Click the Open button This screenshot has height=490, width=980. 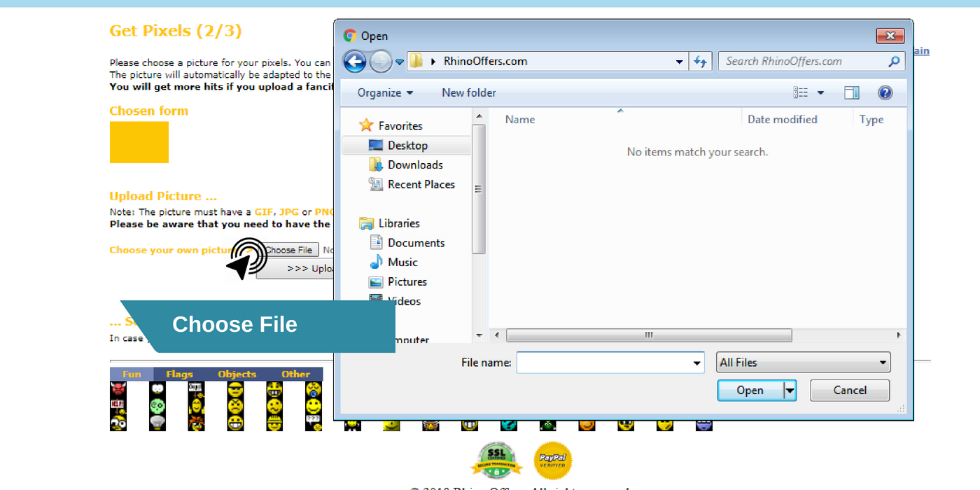(x=750, y=391)
